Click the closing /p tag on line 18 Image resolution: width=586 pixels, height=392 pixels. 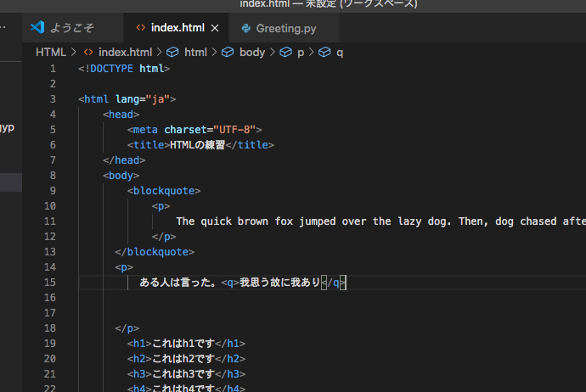pos(127,328)
